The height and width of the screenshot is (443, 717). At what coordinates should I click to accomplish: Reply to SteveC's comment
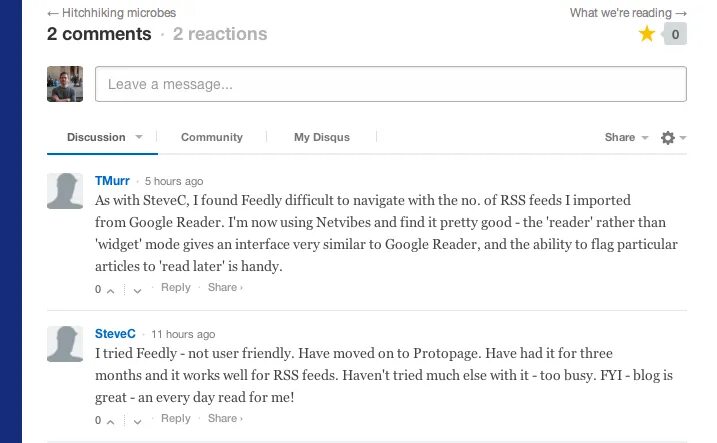tap(176, 419)
